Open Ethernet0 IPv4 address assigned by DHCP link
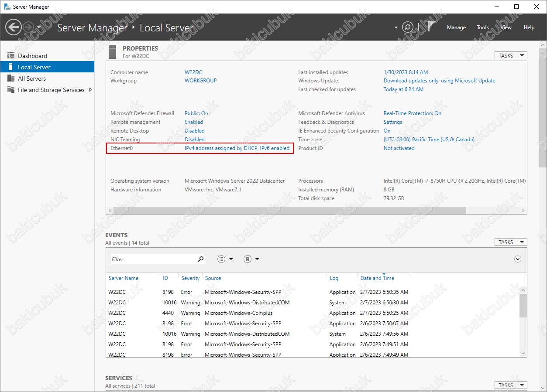The height and width of the screenshot is (392, 547). tap(237, 148)
